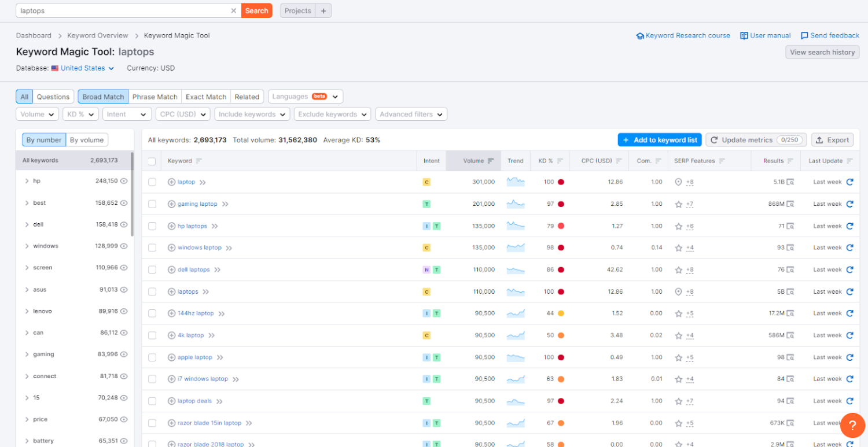The height and width of the screenshot is (447, 868).
Task: Clear the search box with X icon
Action: tap(234, 10)
